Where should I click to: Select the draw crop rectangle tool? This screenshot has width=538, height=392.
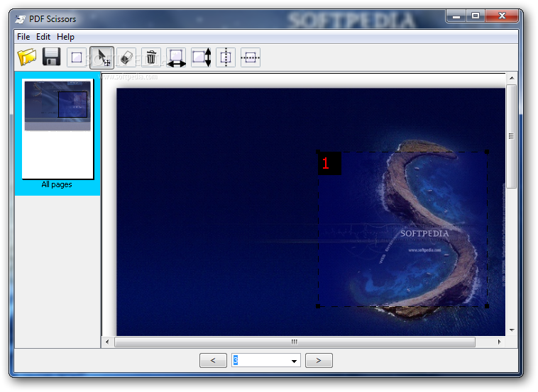[x=77, y=57]
